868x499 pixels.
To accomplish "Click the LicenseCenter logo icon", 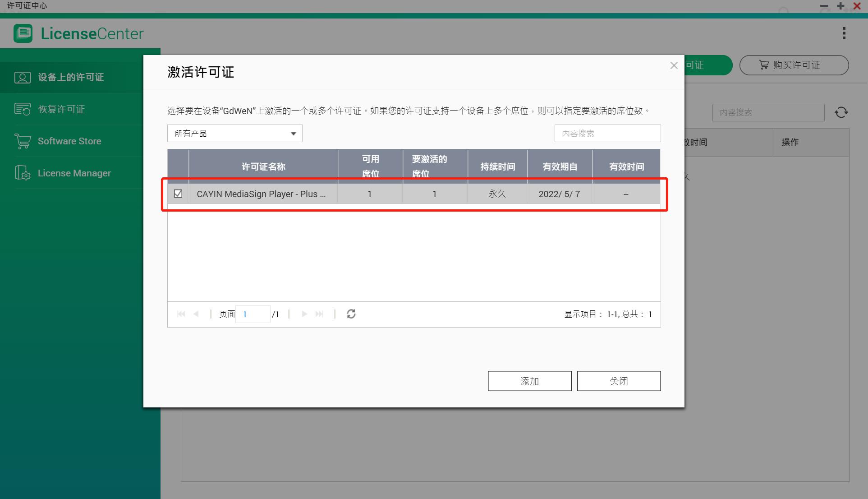I will click(23, 33).
